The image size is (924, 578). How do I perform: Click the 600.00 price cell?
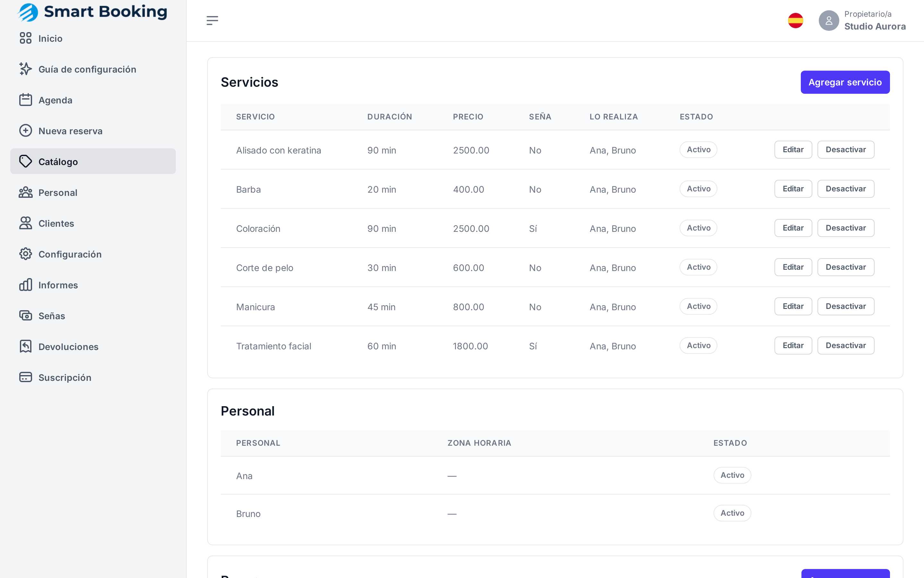(468, 267)
